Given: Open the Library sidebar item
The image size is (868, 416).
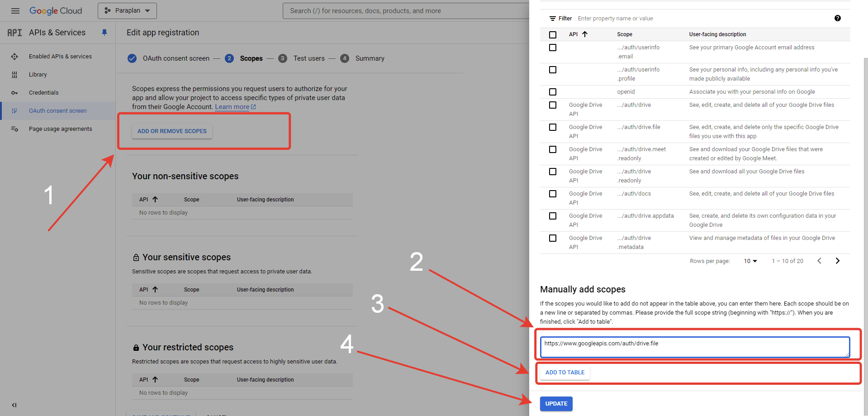Looking at the screenshot, I should tap(38, 75).
